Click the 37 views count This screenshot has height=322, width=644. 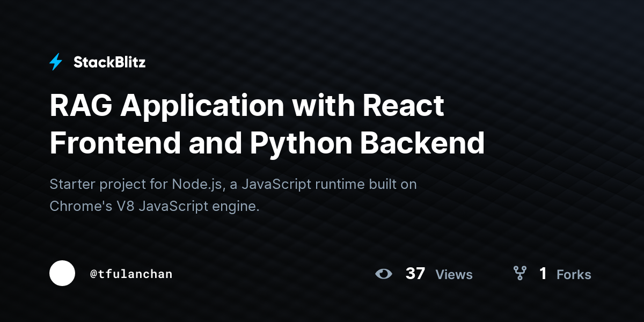(x=415, y=274)
